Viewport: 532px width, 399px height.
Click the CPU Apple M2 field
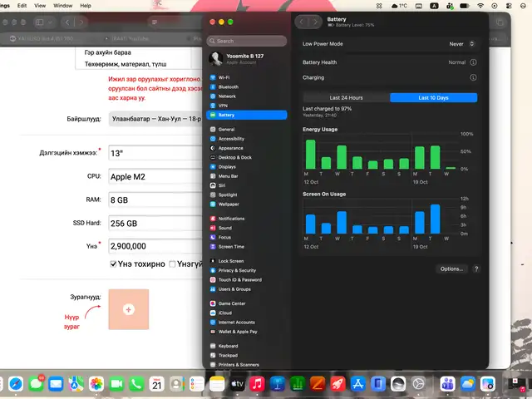click(155, 176)
